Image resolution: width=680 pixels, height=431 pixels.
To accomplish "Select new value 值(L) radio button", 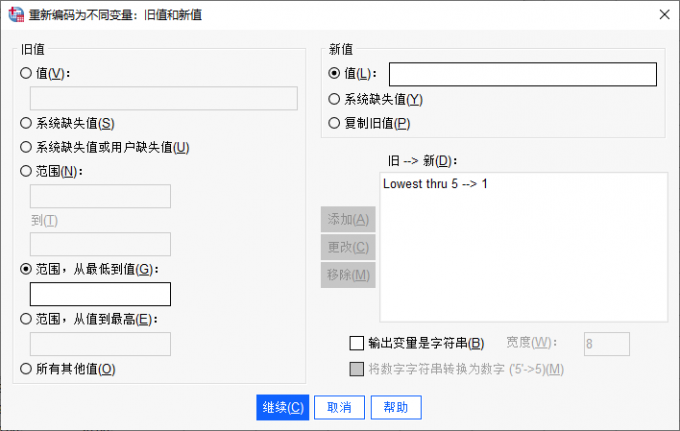I will [x=334, y=73].
